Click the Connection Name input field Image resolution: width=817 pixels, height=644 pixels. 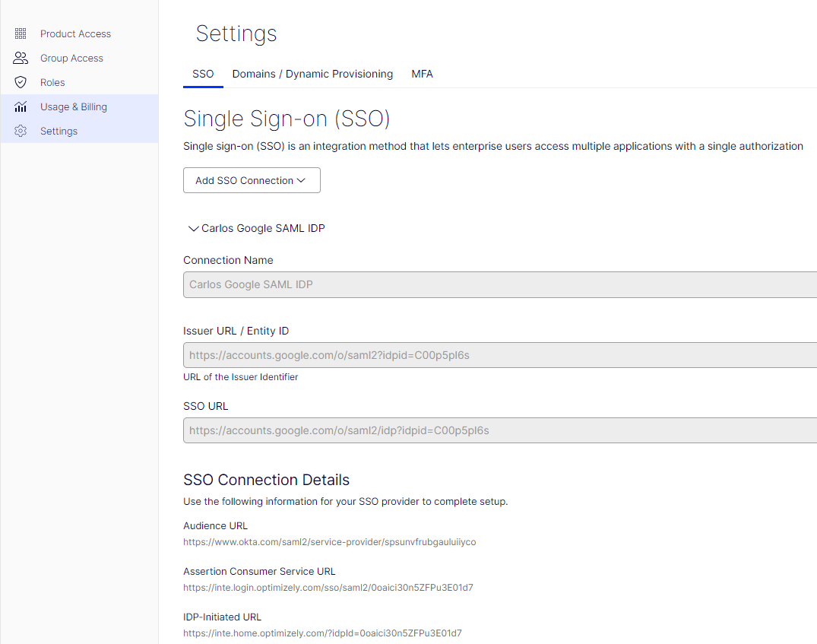pyautogui.click(x=499, y=284)
